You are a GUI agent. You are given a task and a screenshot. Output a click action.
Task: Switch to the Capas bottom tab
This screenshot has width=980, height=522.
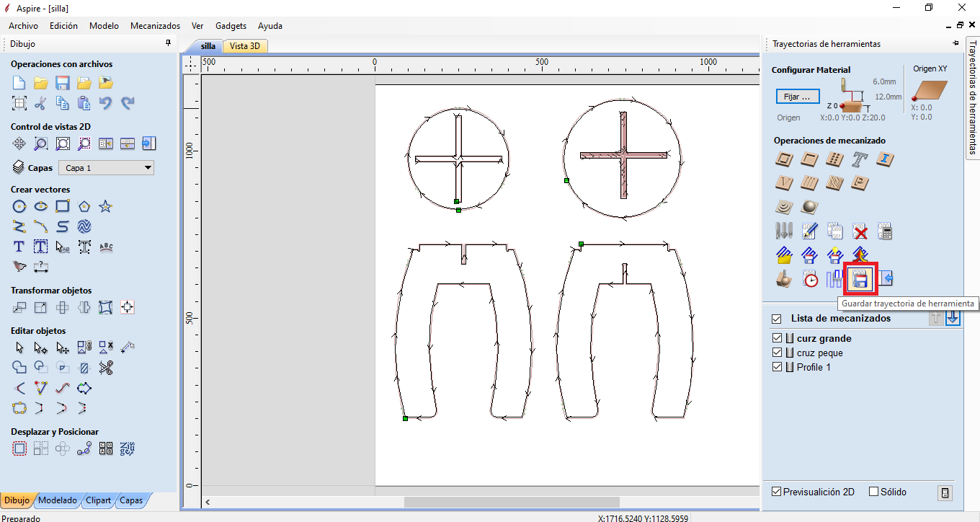click(130, 500)
